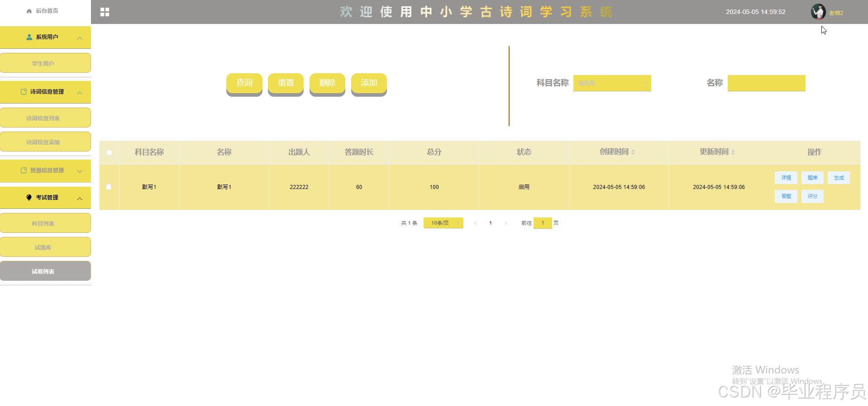Click 答题时长 cell 60
This screenshot has width=868, height=406.
pyautogui.click(x=359, y=187)
